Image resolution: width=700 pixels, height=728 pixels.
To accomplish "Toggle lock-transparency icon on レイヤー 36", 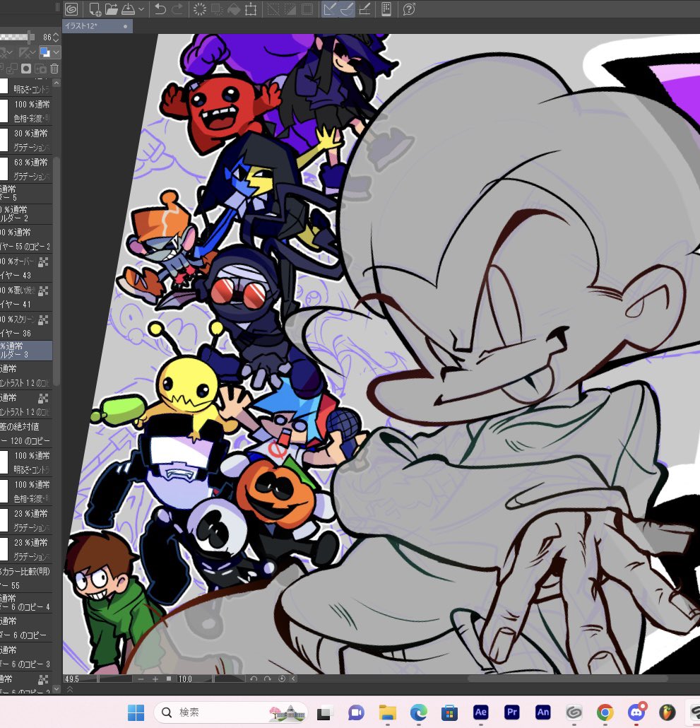I will pyautogui.click(x=43, y=320).
